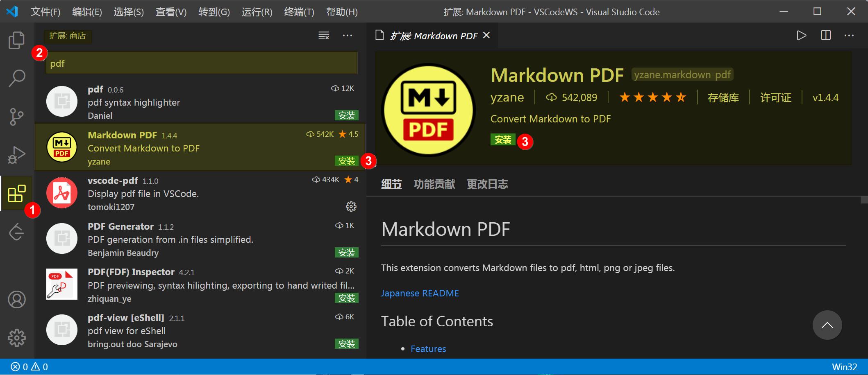The image size is (868, 375).
Task: Open manage gear for vscode-pdf extension
Action: 351,207
